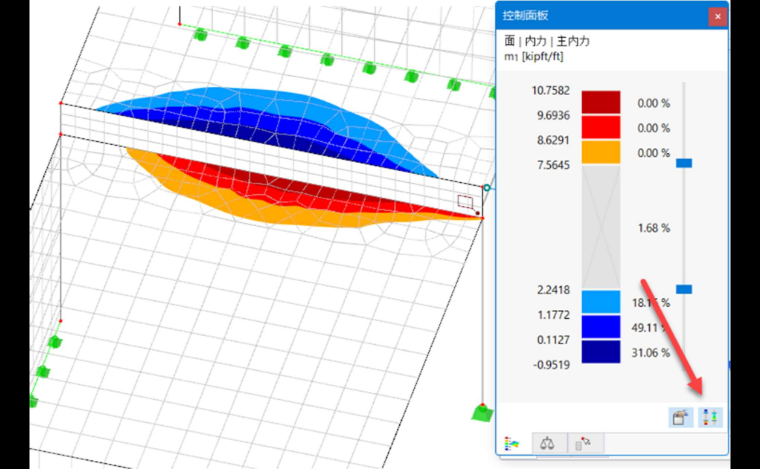The image size is (760, 469).
Task: Click the 0.1127 scale value
Action: tap(554, 340)
